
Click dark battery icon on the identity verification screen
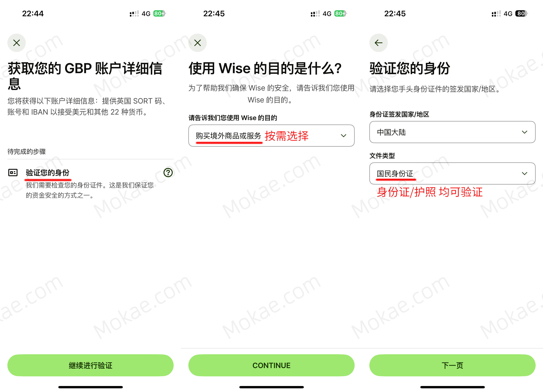coord(522,14)
